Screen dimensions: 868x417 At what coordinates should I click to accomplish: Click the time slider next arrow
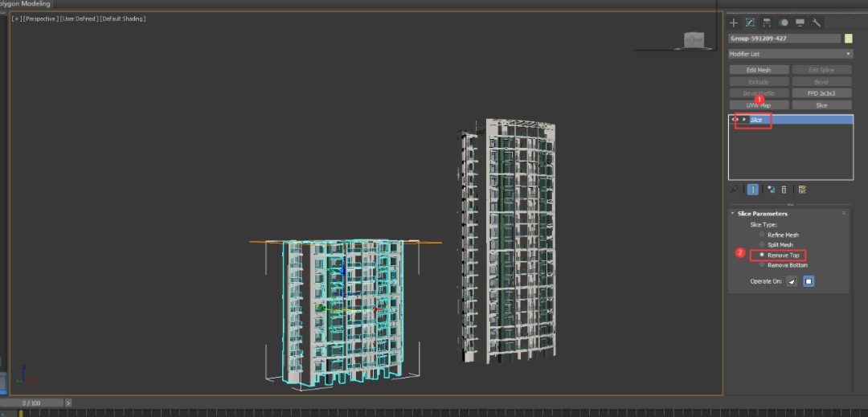[x=68, y=403]
